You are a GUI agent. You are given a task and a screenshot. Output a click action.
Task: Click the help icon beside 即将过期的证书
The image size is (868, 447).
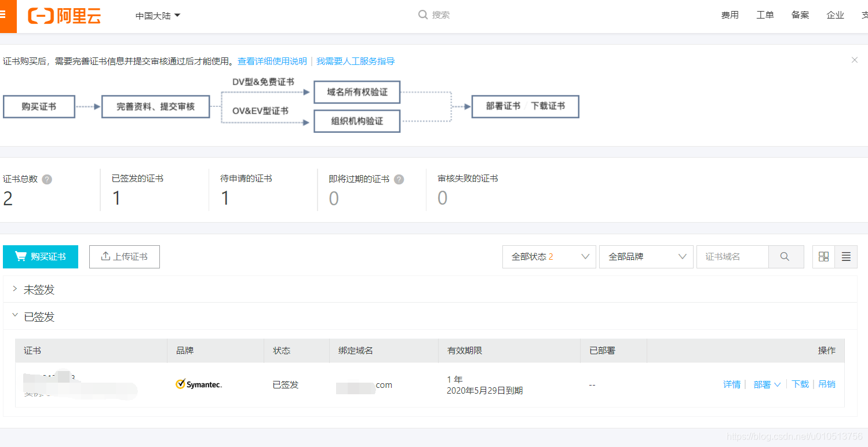399,179
